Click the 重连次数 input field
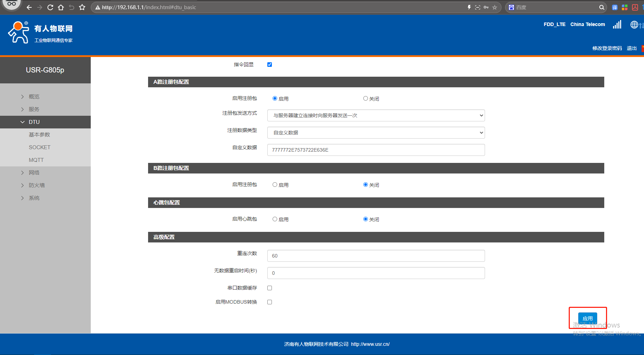 click(x=376, y=256)
